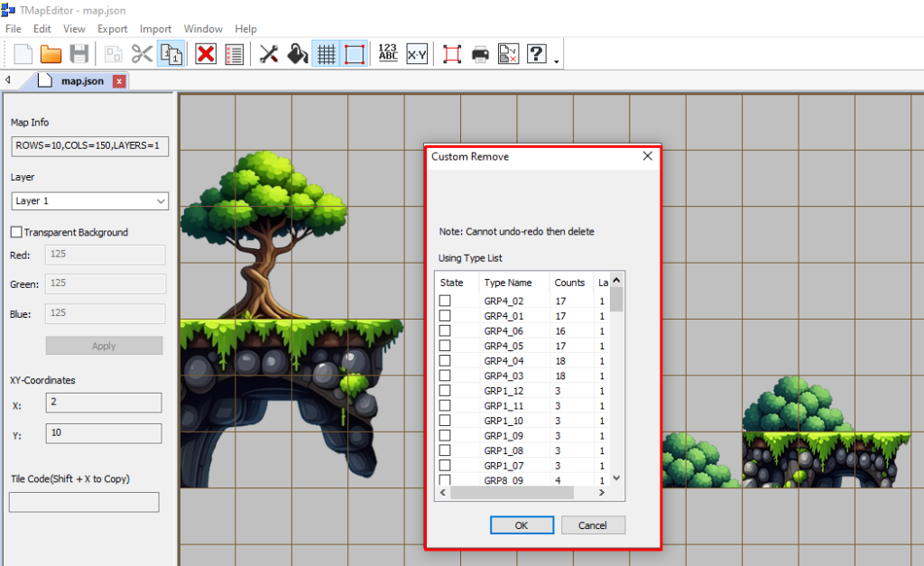Expand the toolbar overflow arrow
The width and height of the screenshot is (924, 566).
[557, 61]
